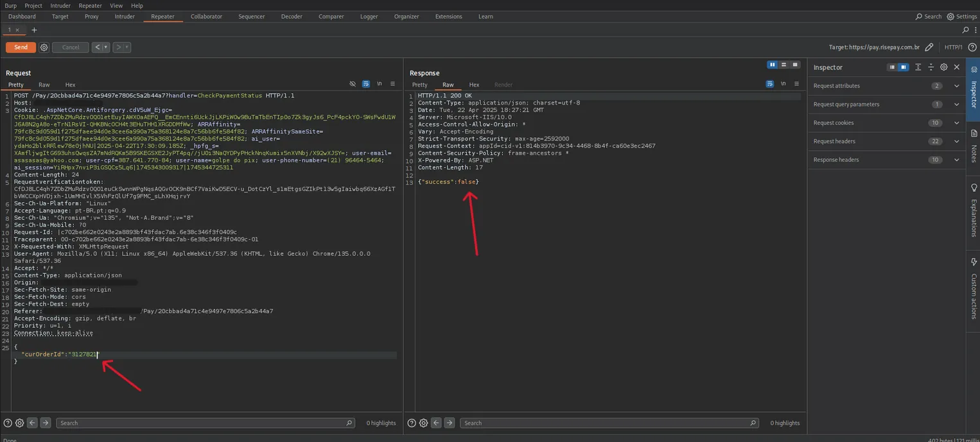Click the Repeater help question mark icon
The width and height of the screenshot is (980, 442).
click(972, 47)
